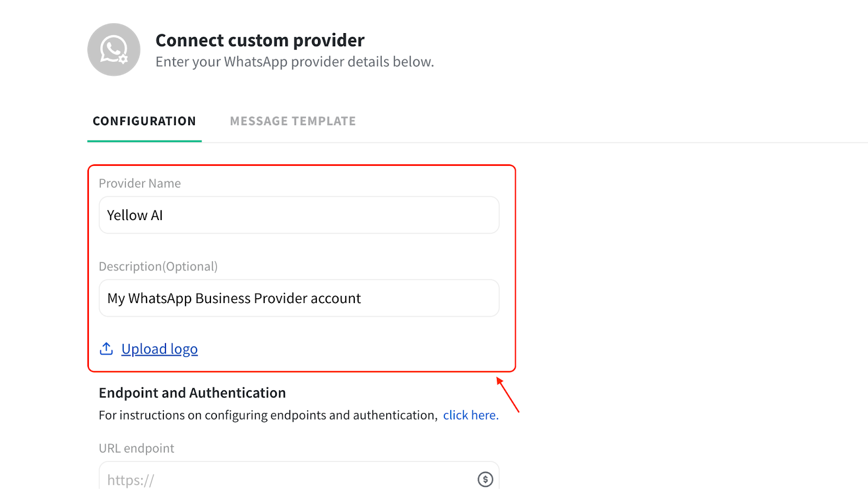Viewport: 868px width, 489px height.
Task: Click the dollar-sign variable icon in URL field
Action: coord(485,479)
